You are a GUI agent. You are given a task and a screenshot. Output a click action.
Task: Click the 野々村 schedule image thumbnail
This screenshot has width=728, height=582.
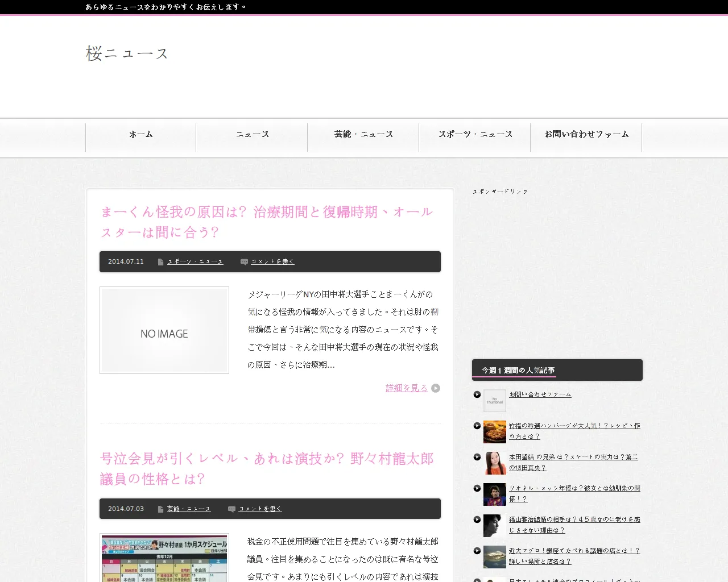click(164, 558)
